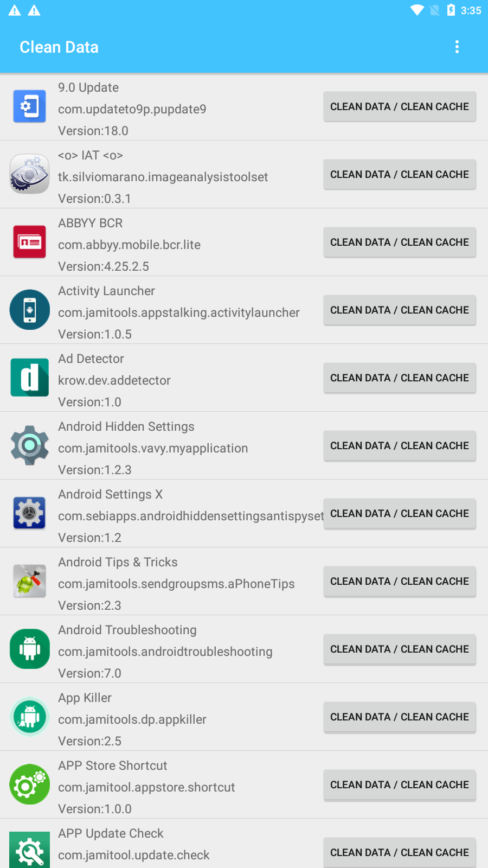The width and height of the screenshot is (488, 868).
Task: Select Version:0.3.1 text
Action: (95, 199)
